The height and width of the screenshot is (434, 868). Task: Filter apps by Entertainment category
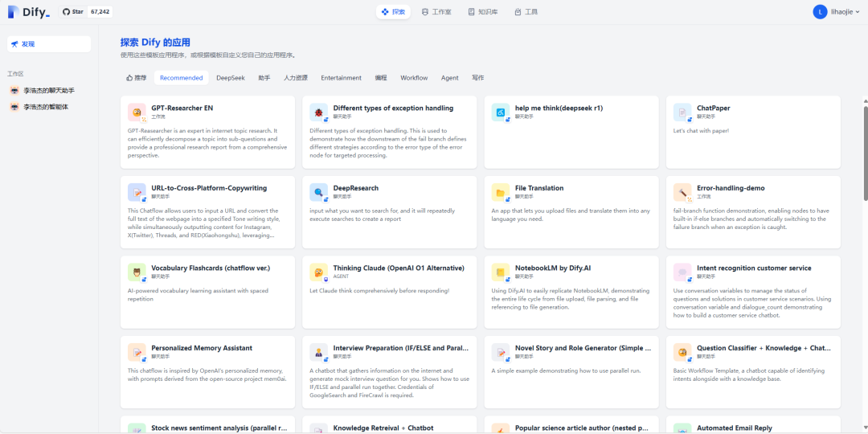(x=341, y=78)
